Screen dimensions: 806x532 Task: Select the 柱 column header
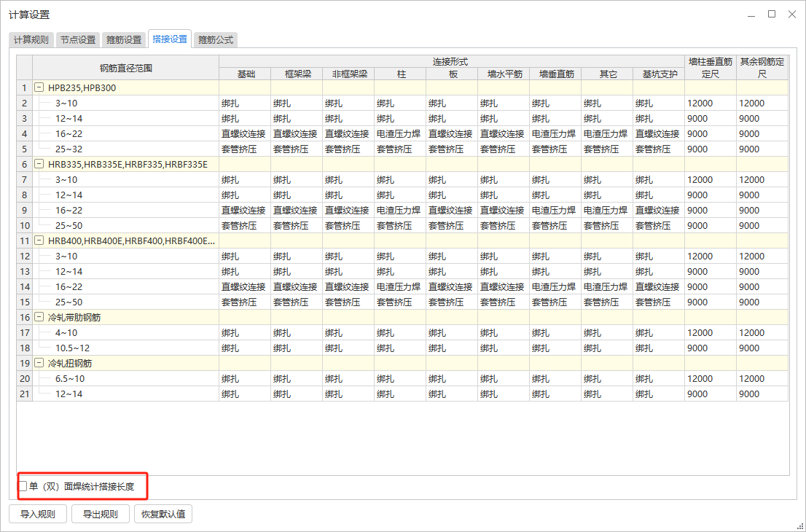pyautogui.click(x=400, y=74)
